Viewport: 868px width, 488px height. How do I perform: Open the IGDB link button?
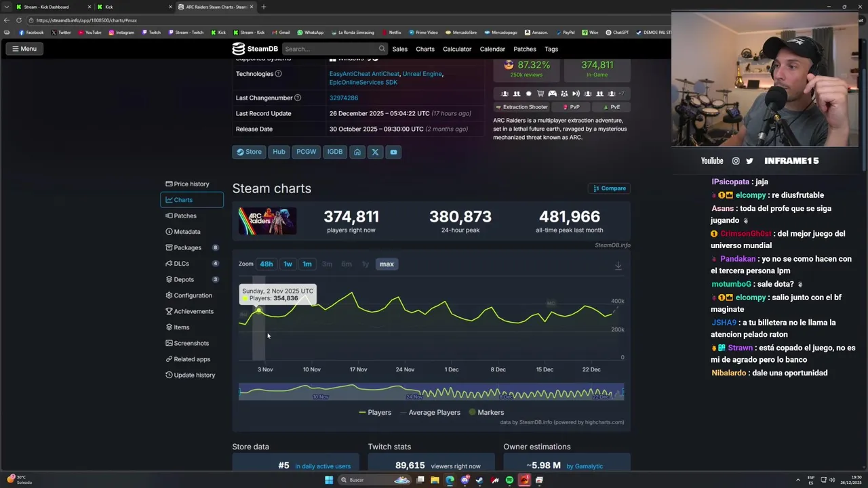tap(335, 152)
